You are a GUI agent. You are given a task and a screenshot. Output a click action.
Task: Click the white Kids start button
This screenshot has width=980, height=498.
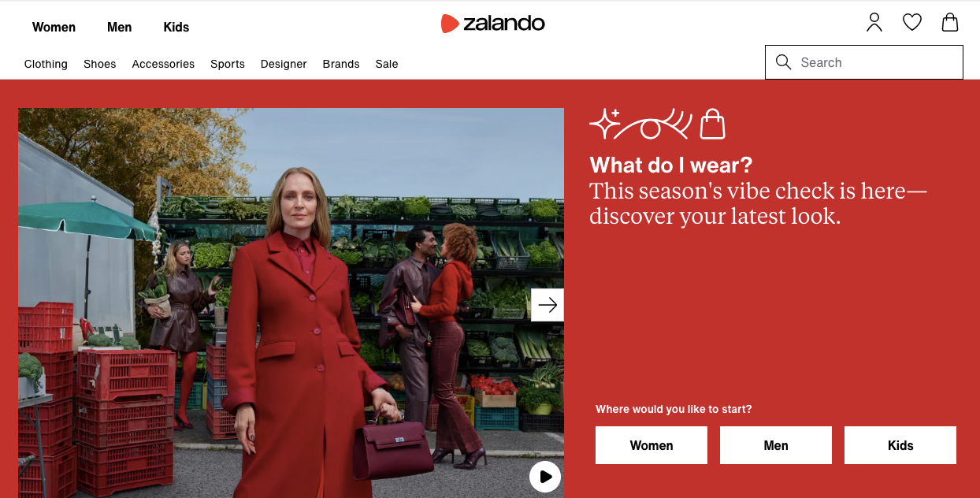tap(900, 445)
